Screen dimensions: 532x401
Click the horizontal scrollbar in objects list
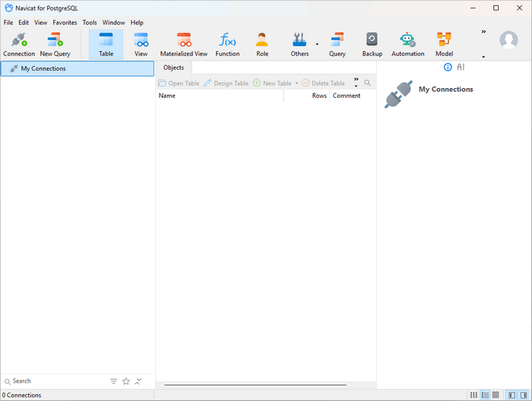[243, 385]
